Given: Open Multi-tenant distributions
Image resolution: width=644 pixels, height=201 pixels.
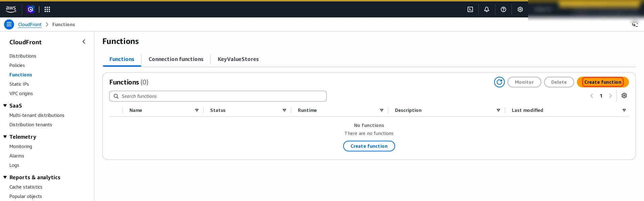Looking at the screenshot, I should pos(37,115).
